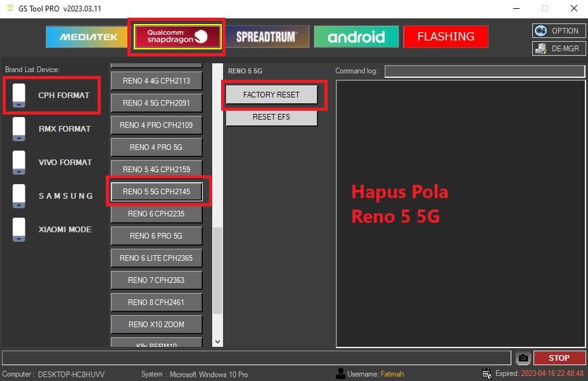Choose RENO 6 PRO 5G device
Screen dimensions: 588x381
pos(157,235)
